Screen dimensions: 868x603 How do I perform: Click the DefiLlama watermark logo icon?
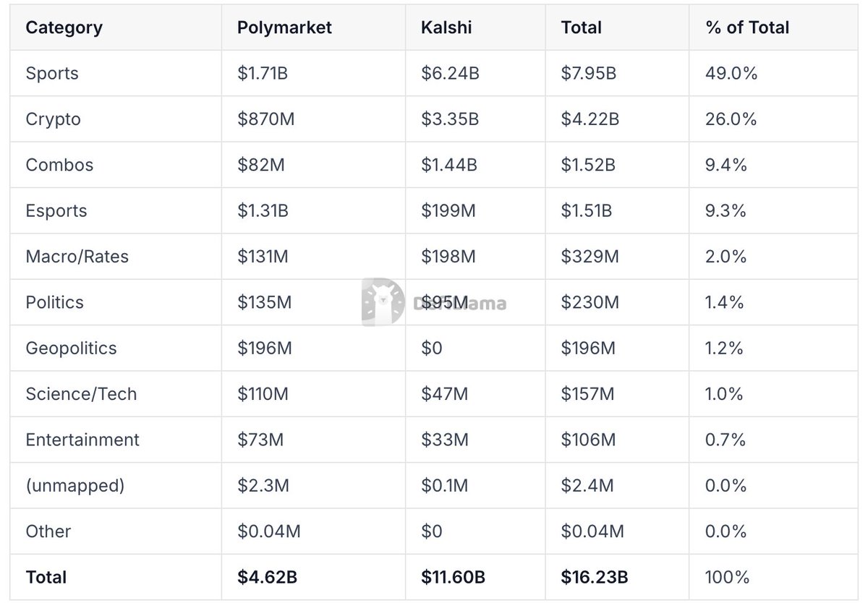click(383, 301)
